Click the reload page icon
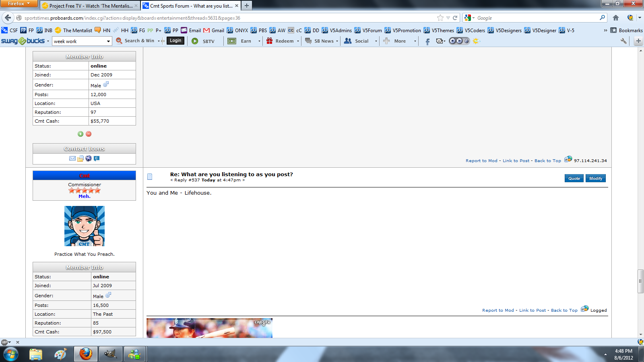The height and width of the screenshot is (362, 644). (455, 18)
